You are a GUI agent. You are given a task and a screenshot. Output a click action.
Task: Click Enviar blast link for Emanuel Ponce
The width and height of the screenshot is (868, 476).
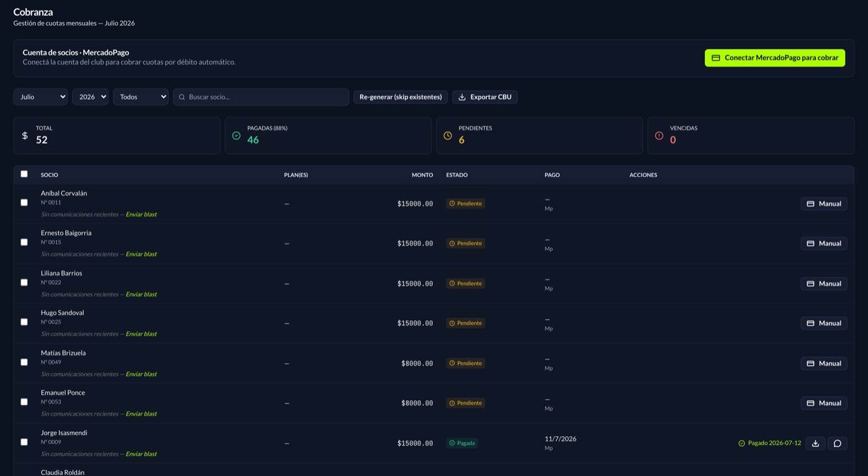pos(141,414)
